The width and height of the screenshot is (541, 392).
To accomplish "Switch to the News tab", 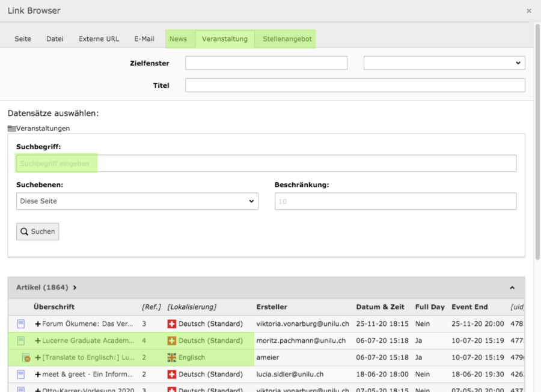I will coord(178,39).
